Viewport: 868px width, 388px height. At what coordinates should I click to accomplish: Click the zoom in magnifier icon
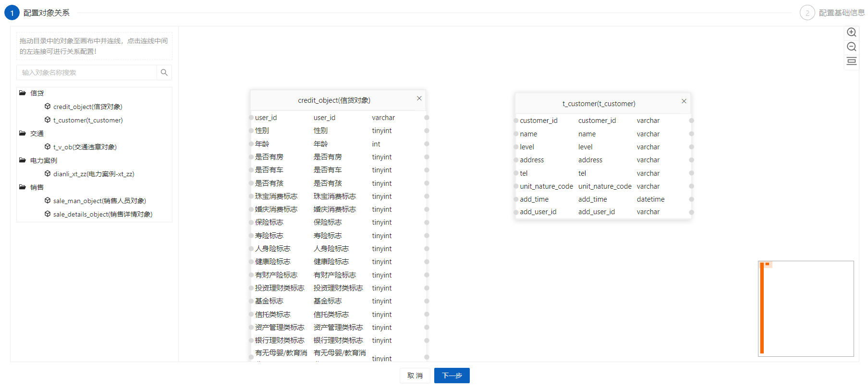pyautogui.click(x=851, y=32)
